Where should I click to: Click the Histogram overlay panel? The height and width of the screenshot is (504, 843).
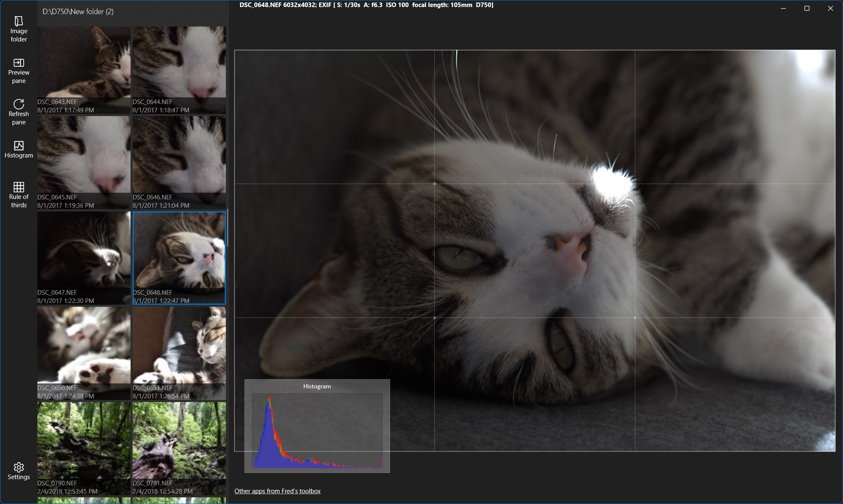tap(317, 426)
